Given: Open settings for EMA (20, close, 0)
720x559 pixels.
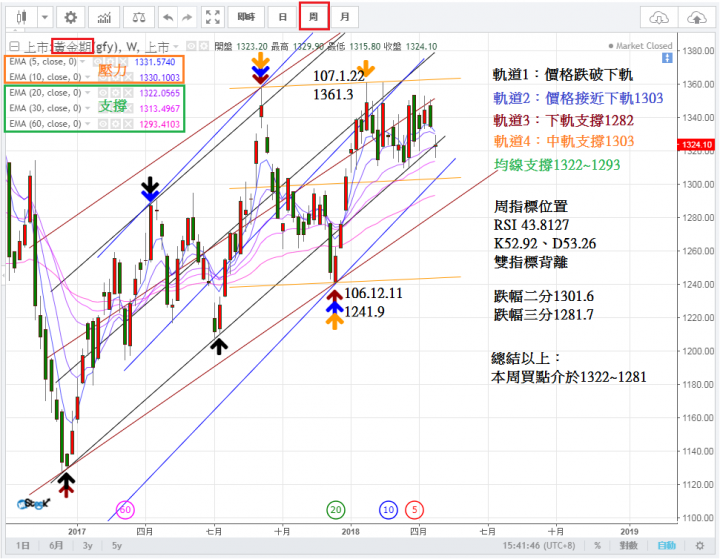Looking at the screenshot, I should pyautogui.click(x=115, y=93).
